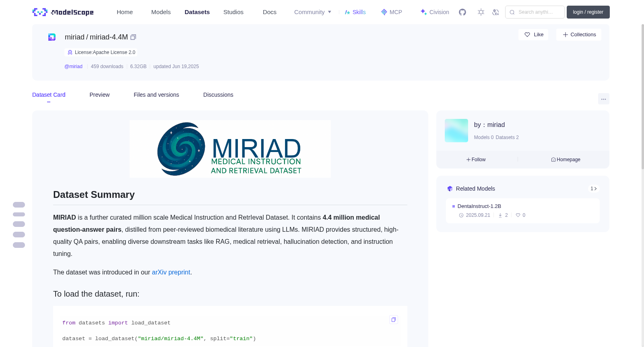Follow the miriad author

[476, 160]
